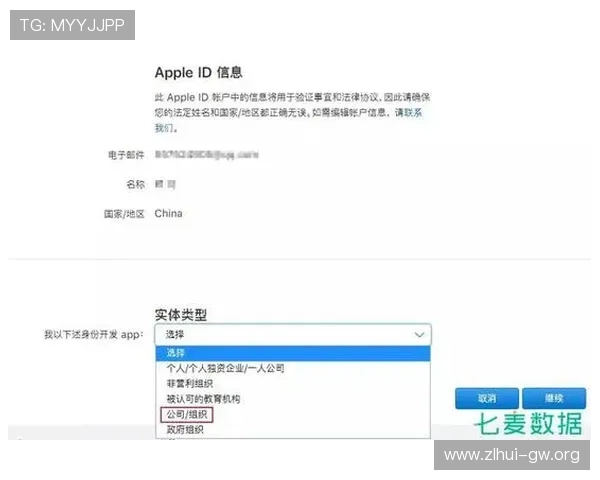Image resolution: width=600 pixels, height=480 pixels.
Task: Click the blurred email address value
Action: click(207, 155)
